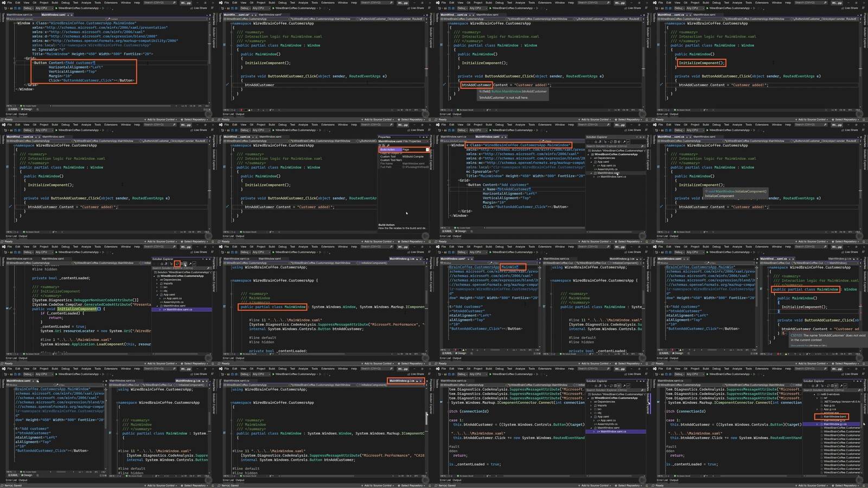Select App.g.cs in the Solution Explorer tree
The image size is (868, 488).
829,406
